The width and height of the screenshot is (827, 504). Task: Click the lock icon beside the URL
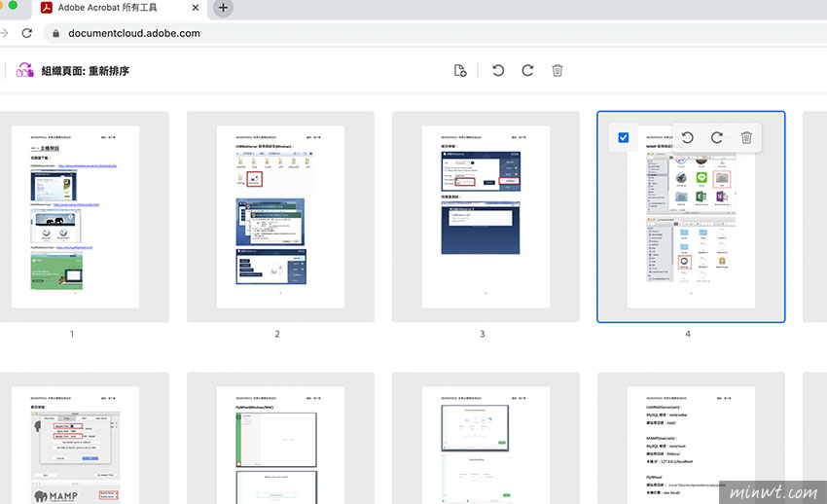click(55, 33)
